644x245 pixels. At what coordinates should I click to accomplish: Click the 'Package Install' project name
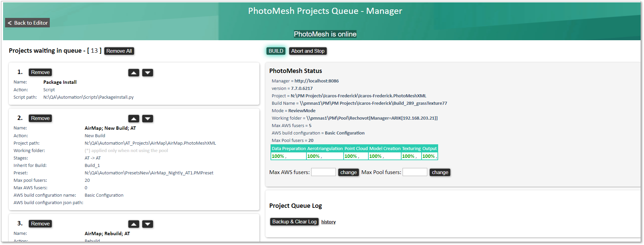(60, 82)
